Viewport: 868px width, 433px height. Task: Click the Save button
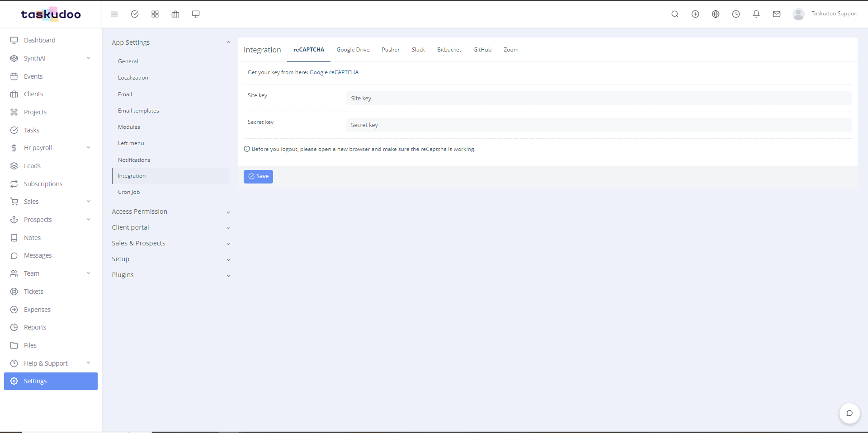[258, 177]
